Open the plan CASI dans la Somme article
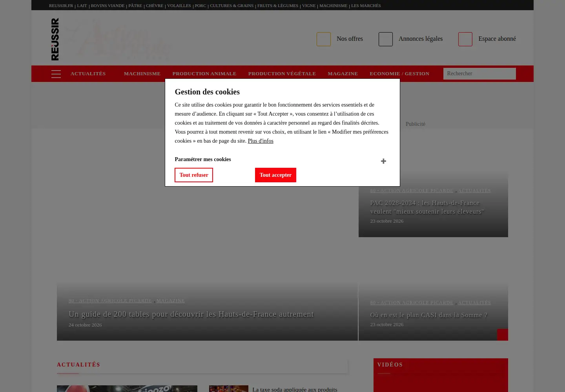The height and width of the screenshot is (392, 565). pyautogui.click(x=429, y=315)
